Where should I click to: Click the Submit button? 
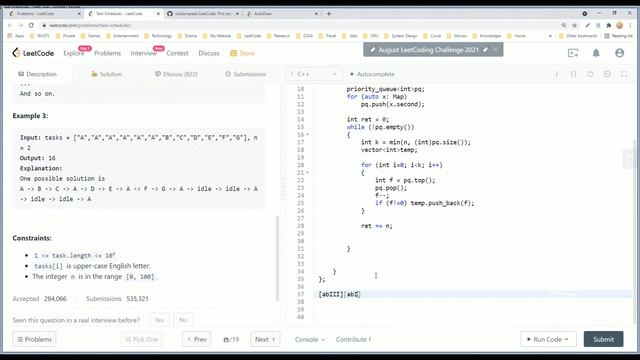click(x=603, y=339)
